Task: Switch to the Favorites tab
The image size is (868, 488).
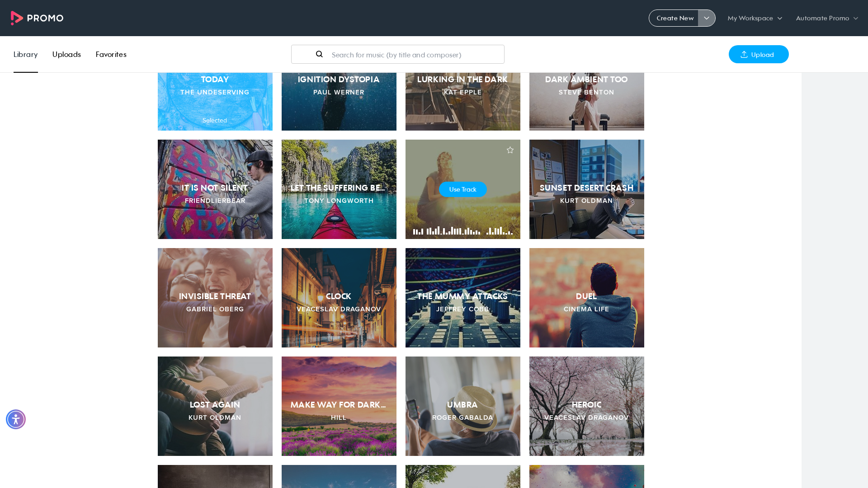Action: point(111,54)
